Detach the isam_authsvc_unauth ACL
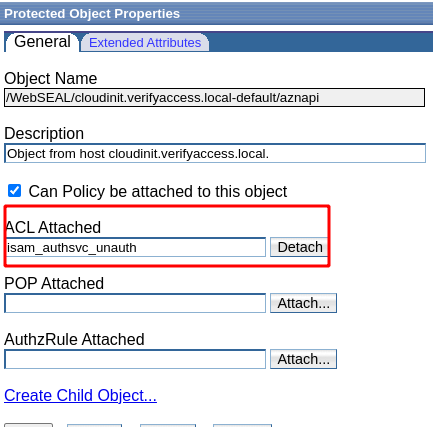 (299, 247)
